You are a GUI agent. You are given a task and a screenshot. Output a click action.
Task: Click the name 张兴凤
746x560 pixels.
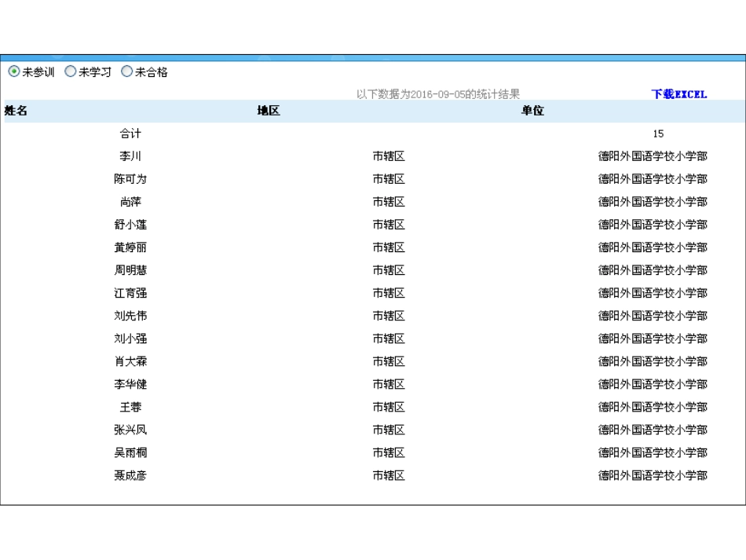[130, 430]
